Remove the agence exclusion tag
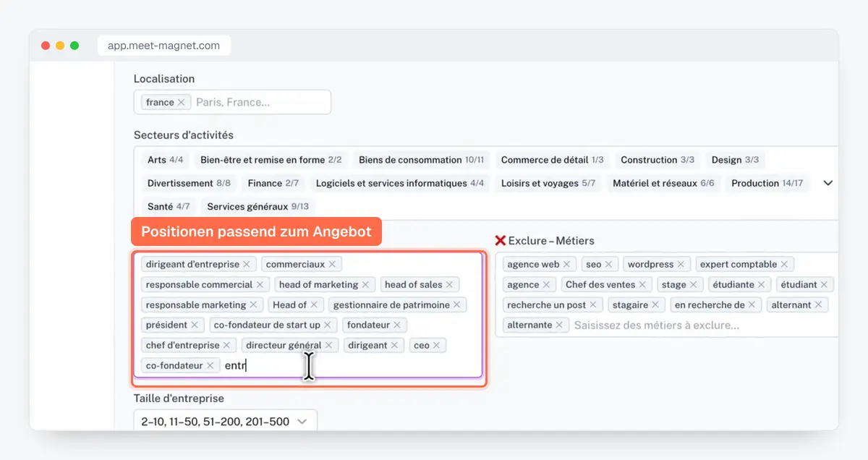868x460 pixels. coord(546,285)
